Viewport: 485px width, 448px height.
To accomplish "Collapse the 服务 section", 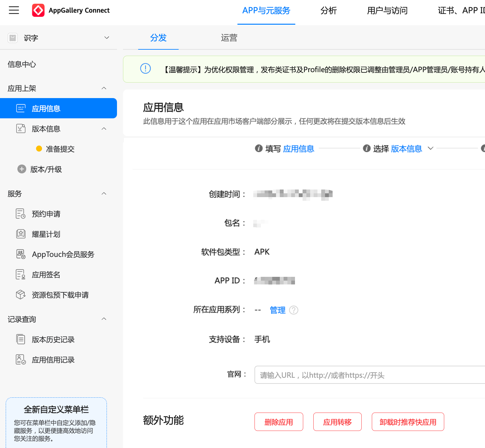I will [x=104, y=194].
